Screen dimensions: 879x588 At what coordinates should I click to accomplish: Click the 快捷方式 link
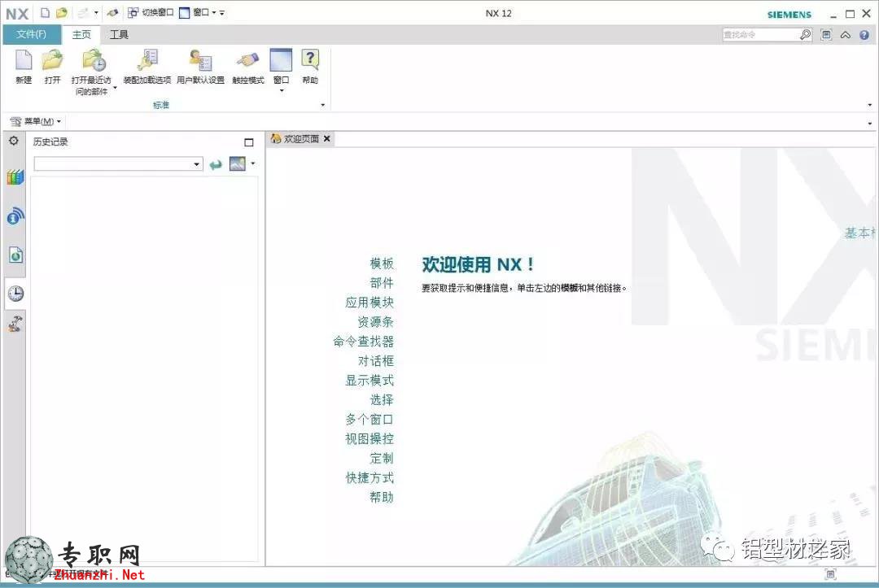click(x=370, y=477)
